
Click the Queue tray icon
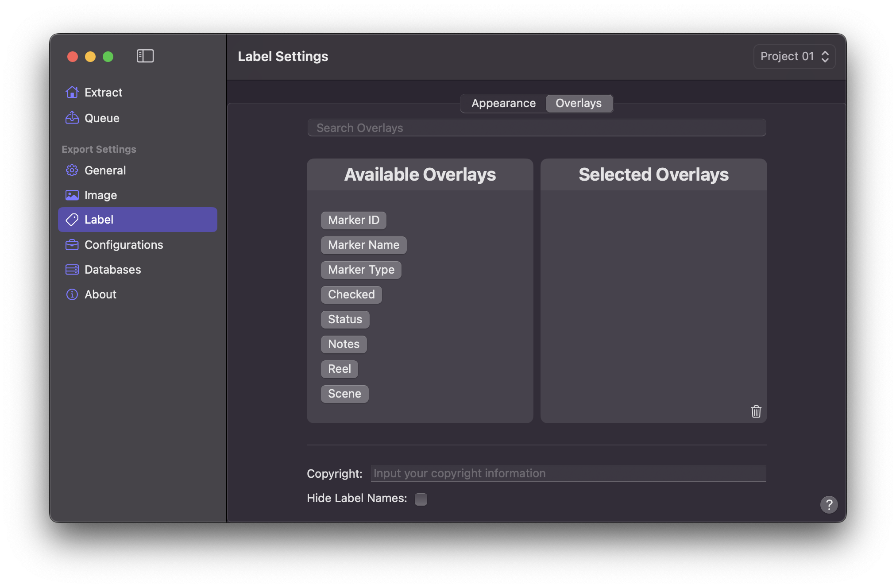click(72, 118)
